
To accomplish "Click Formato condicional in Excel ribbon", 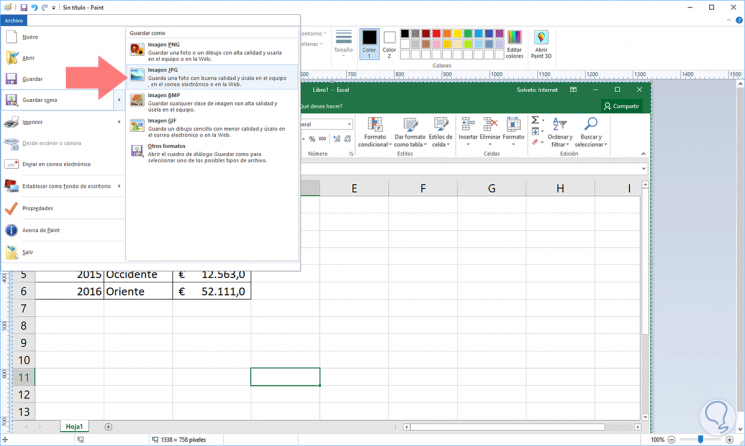I will (375, 132).
